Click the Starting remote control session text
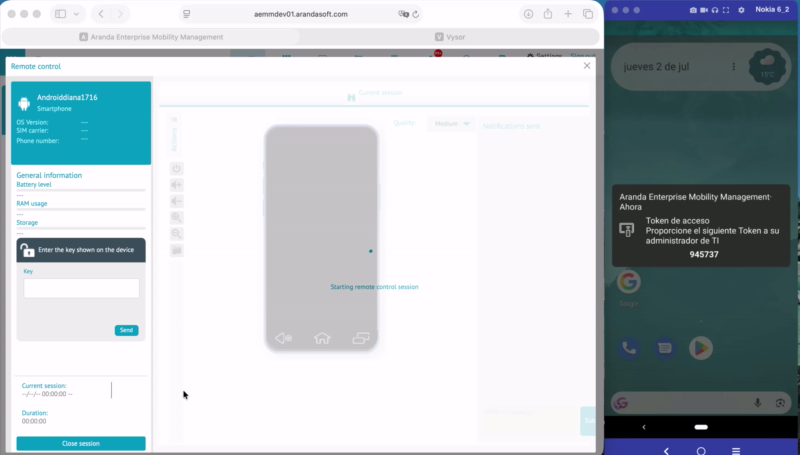This screenshot has height=455, width=800. click(374, 287)
